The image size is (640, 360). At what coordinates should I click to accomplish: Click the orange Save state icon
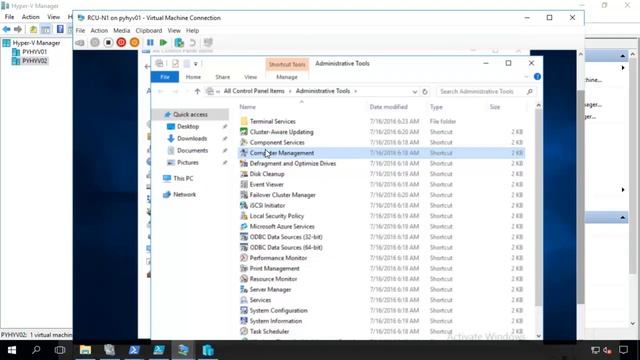coord(134,42)
